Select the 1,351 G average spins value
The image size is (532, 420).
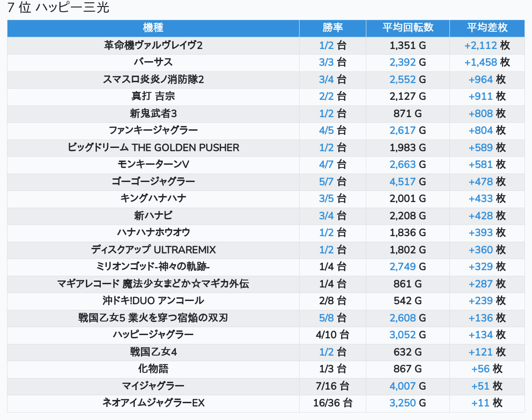(x=408, y=45)
